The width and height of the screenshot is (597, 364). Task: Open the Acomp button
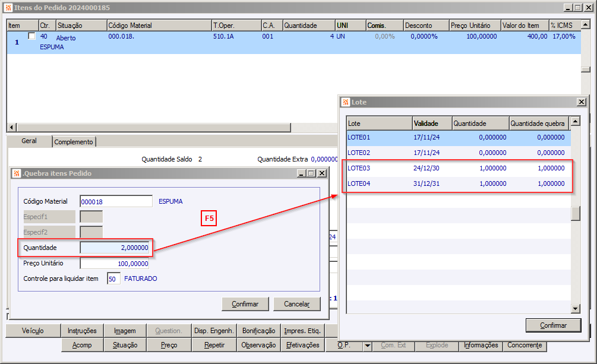click(82, 345)
